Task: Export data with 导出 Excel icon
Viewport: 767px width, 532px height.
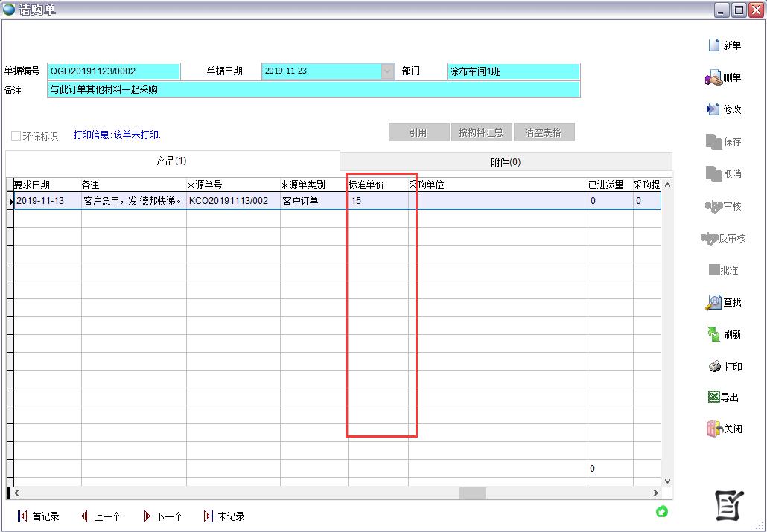Action: (713, 397)
